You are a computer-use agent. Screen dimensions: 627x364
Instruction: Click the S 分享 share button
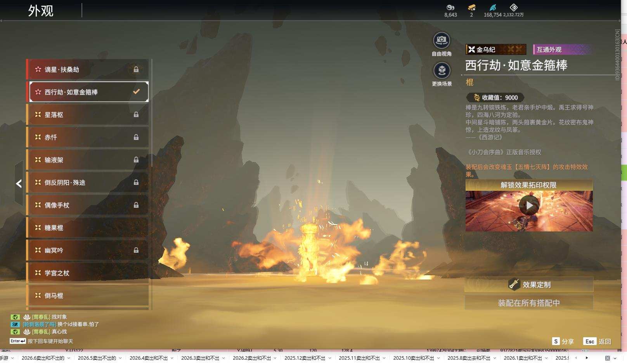pos(563,342)
